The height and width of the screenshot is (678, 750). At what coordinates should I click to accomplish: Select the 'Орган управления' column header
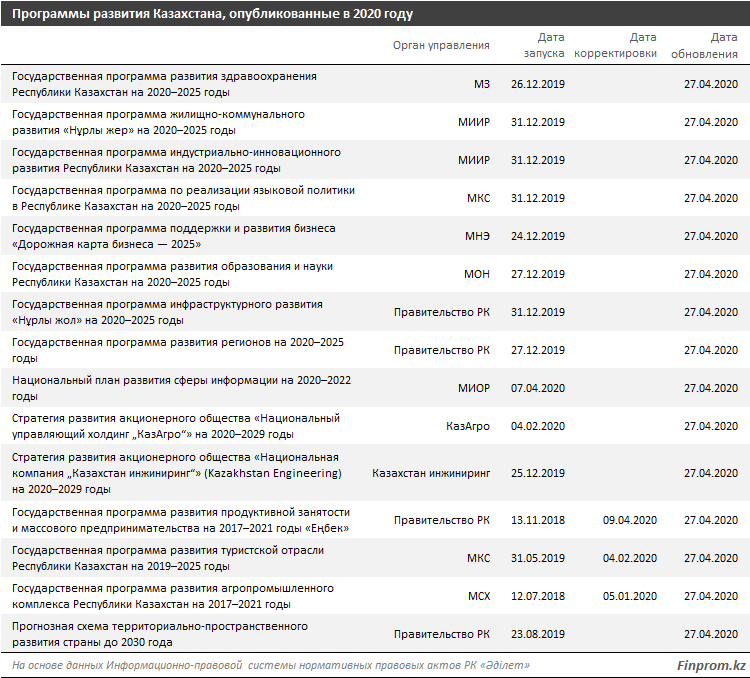[441, 45]
